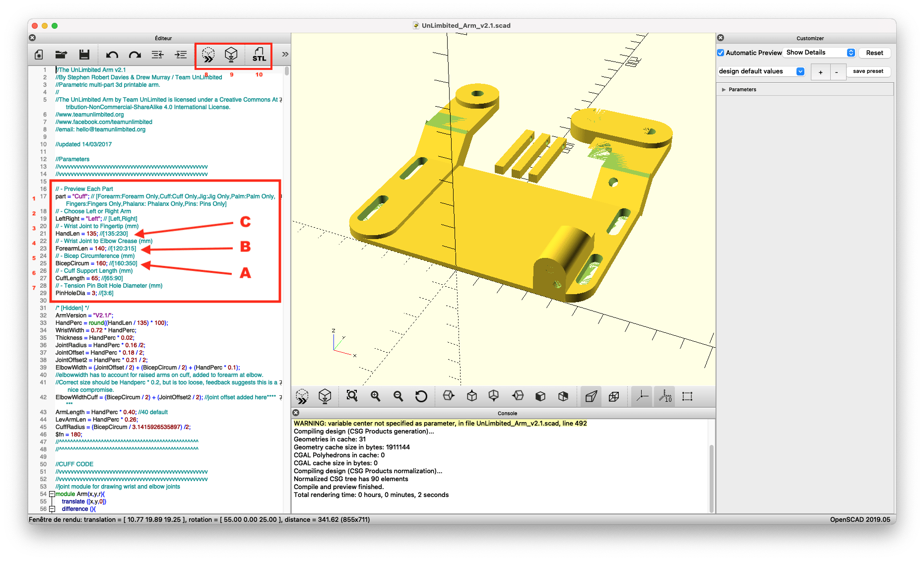Open a file with the folder icon
924x561 pixels.
pyautogui.click(x=61, y=55)
